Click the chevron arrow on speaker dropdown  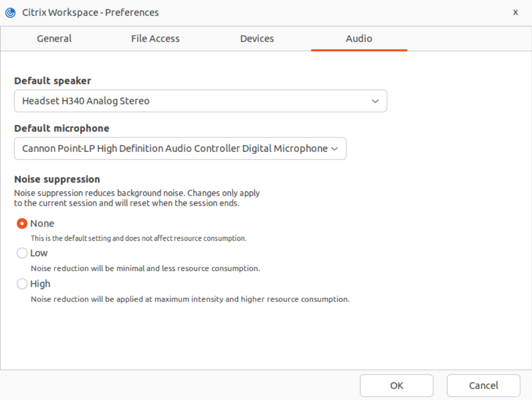click(375, 101)
